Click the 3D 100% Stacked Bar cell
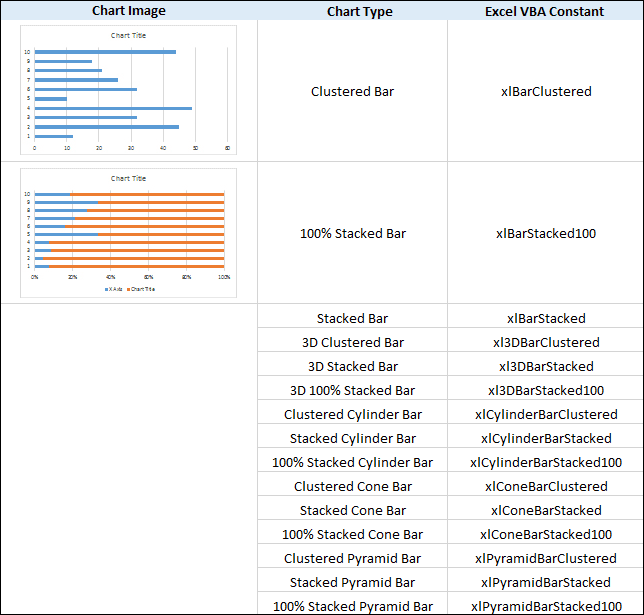Viewport: 644px width, 615px height. [352, 390]
